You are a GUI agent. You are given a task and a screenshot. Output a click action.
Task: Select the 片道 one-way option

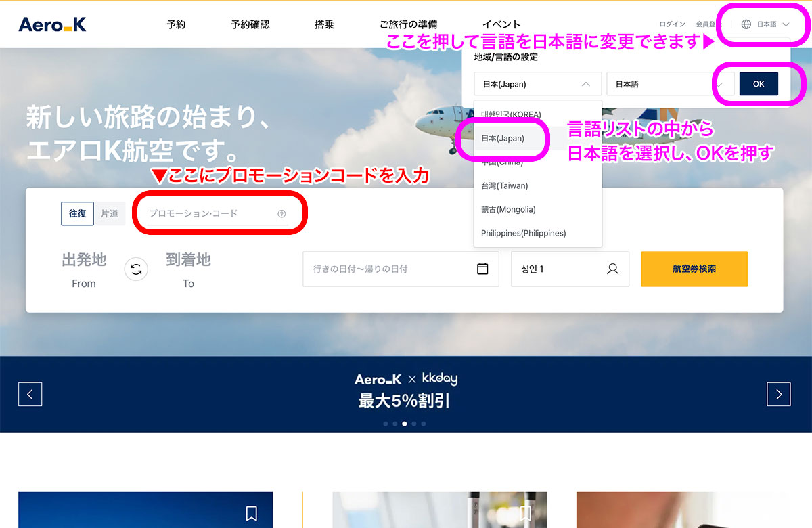pyautogui.click(x=110, y=213)
